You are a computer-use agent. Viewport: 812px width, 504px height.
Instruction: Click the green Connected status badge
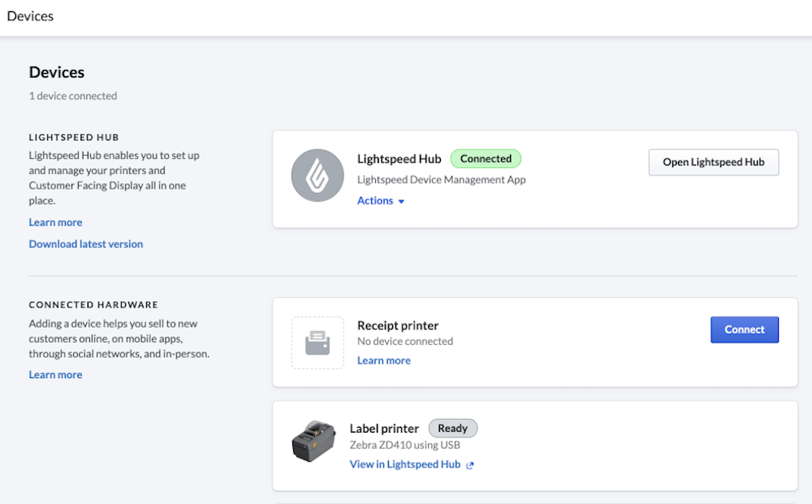[486, 159]
